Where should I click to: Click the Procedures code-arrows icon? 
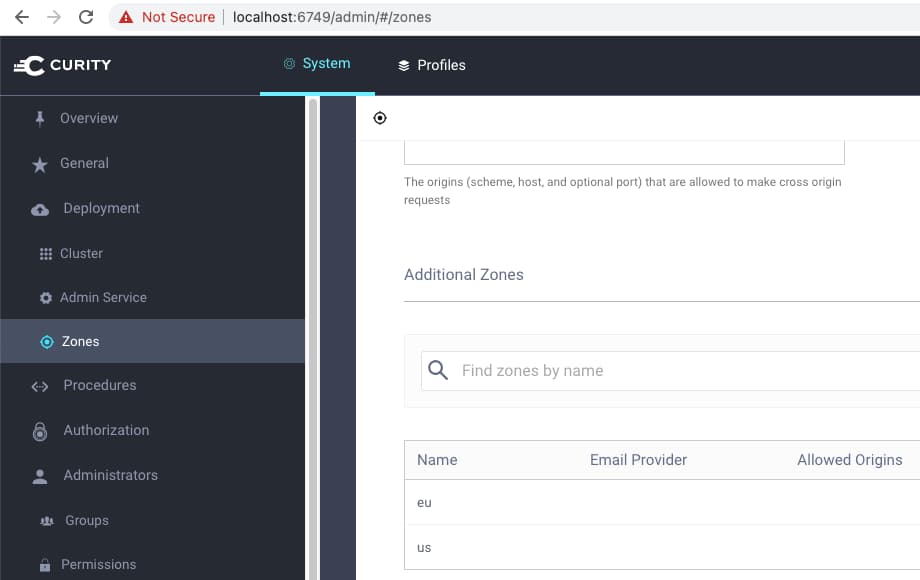40,386
